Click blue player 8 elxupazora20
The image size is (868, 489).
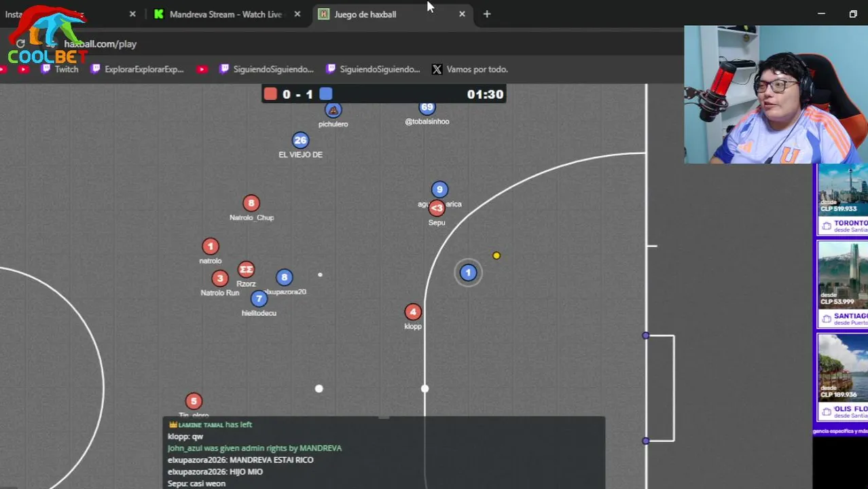[285, 277]
